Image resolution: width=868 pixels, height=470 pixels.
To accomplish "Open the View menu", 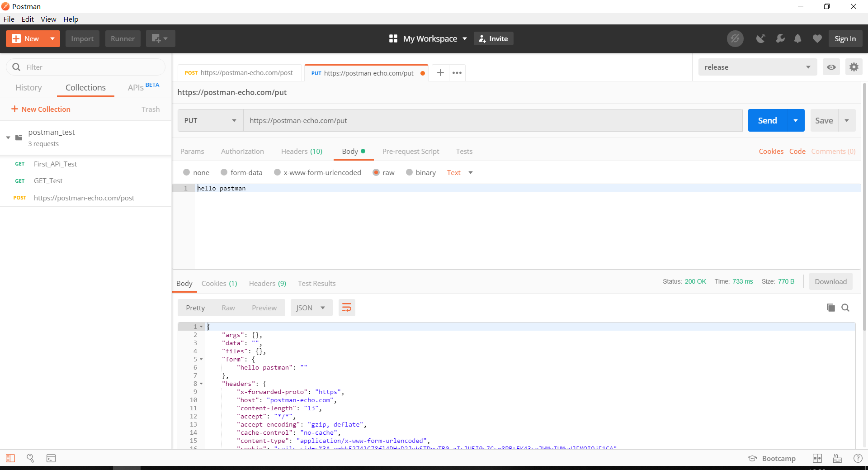I will pyautogui.click(x=48, y=19).
